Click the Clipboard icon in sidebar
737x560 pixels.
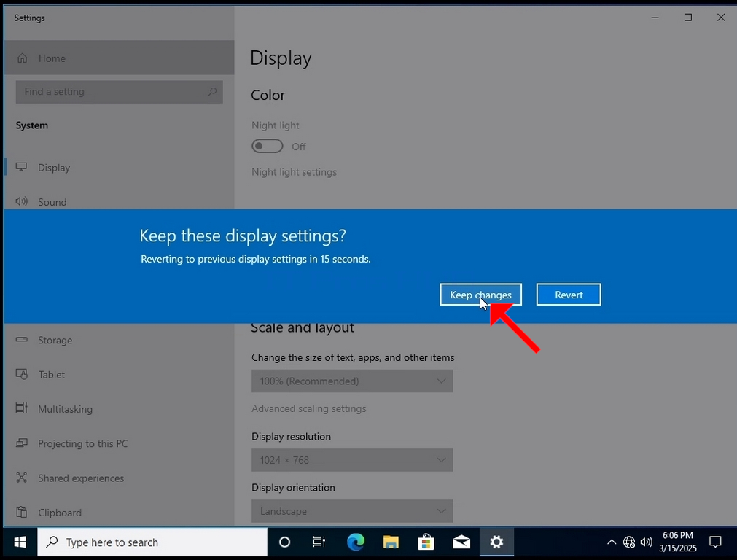point(21,512)
